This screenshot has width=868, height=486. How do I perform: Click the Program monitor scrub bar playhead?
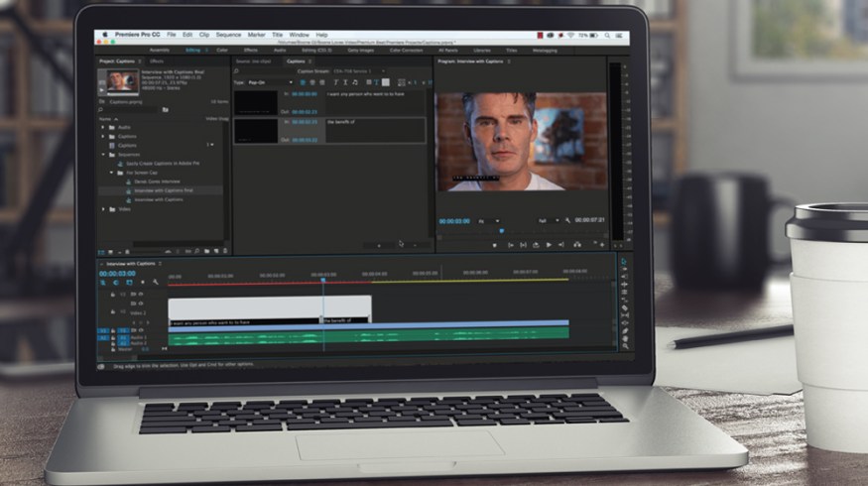coord(501,231)
